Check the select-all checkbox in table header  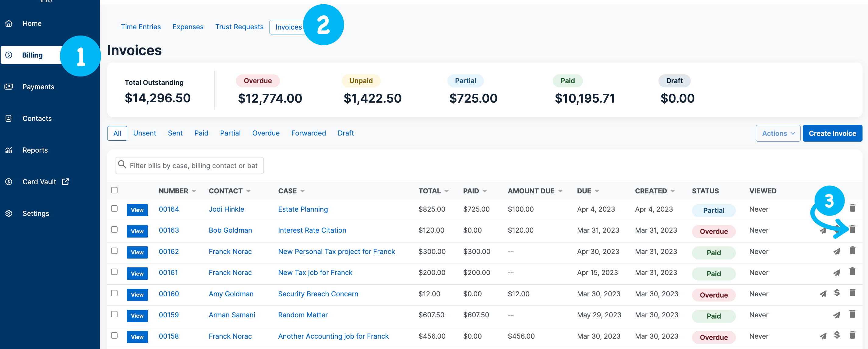pyautogui.click(x=114, y=190)
